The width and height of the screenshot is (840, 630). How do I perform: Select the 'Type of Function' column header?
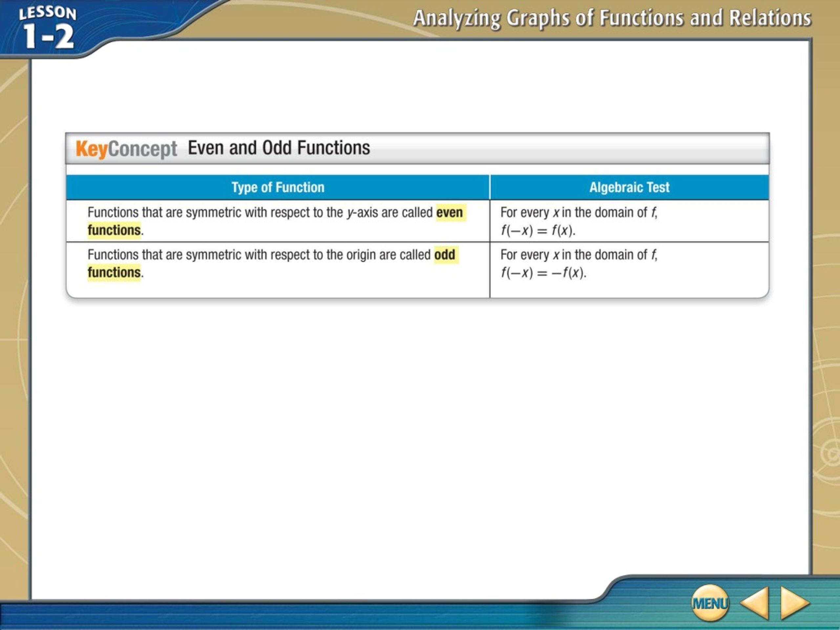278,187
